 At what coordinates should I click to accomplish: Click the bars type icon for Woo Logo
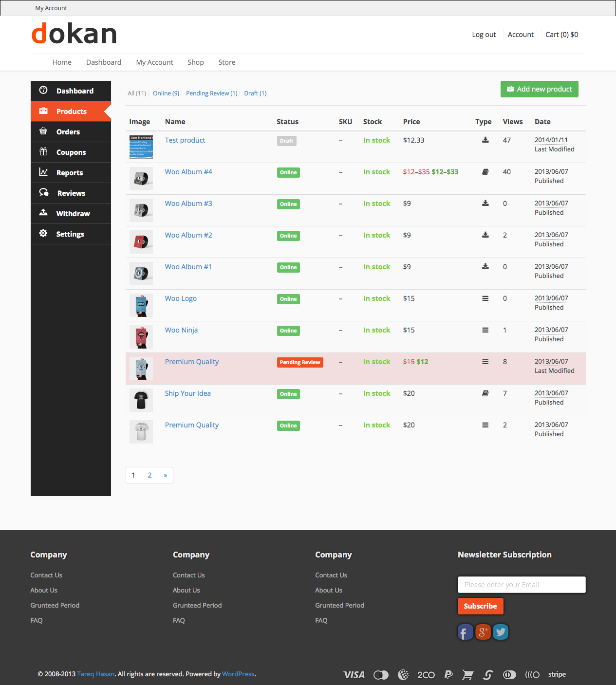point(485,298)
